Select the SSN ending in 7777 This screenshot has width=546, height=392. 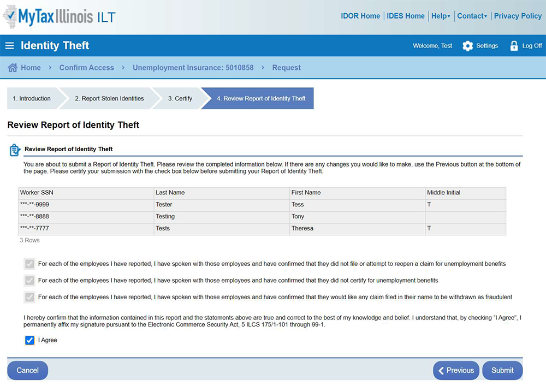coord(86,228)
